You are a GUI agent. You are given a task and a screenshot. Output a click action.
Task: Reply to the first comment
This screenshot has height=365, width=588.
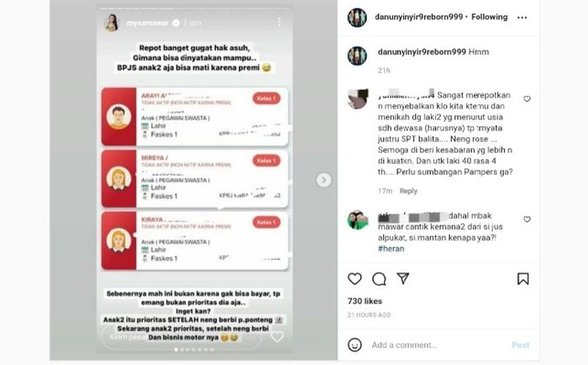(408, 191)
